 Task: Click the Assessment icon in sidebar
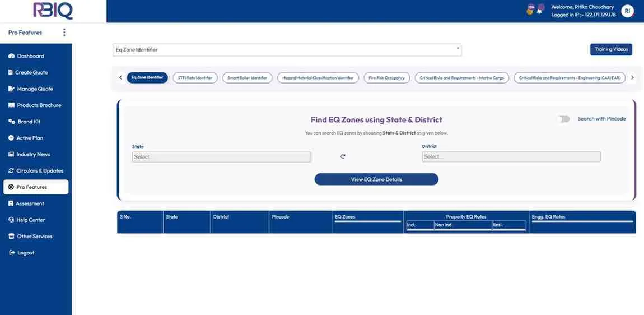[x=11, y=203]
